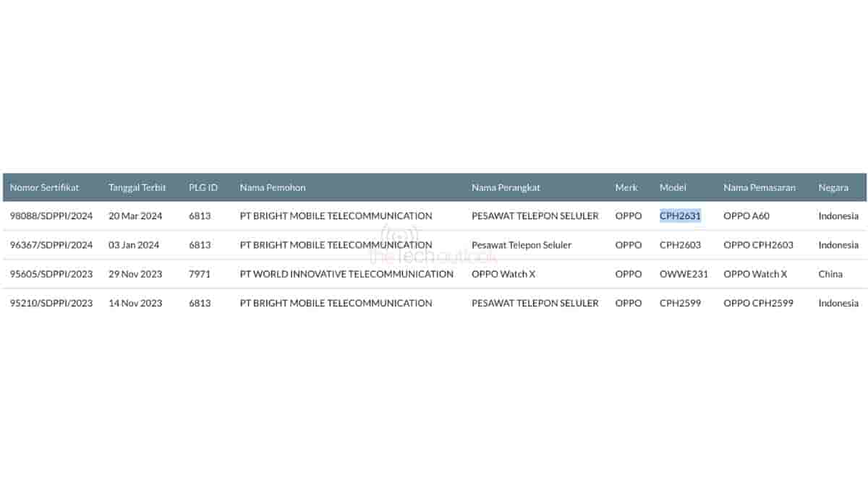The width and height of the screenshot is (868, 488).
Task: Sort by the Negara column header
Action: (833, 187)
